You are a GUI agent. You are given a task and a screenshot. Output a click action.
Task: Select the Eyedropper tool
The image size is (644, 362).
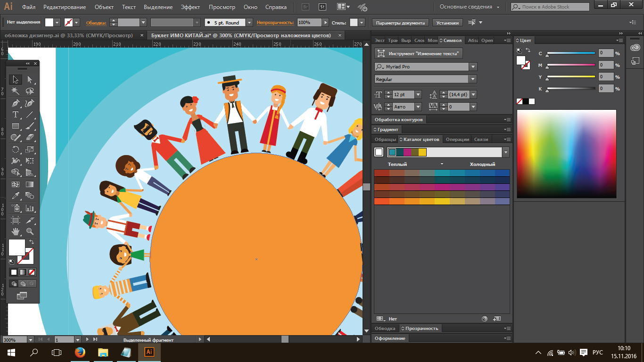tap(16, 196)
